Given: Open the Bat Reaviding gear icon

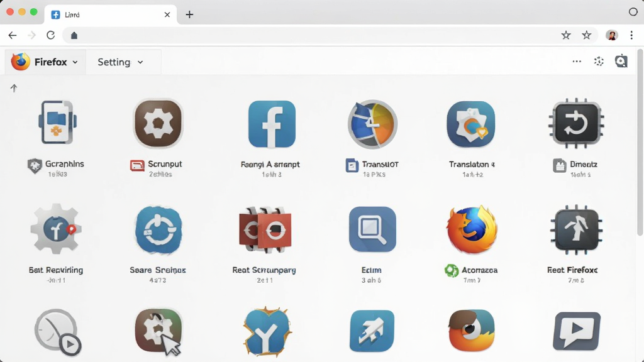Looking at the screenshot, I should point(56,228).
